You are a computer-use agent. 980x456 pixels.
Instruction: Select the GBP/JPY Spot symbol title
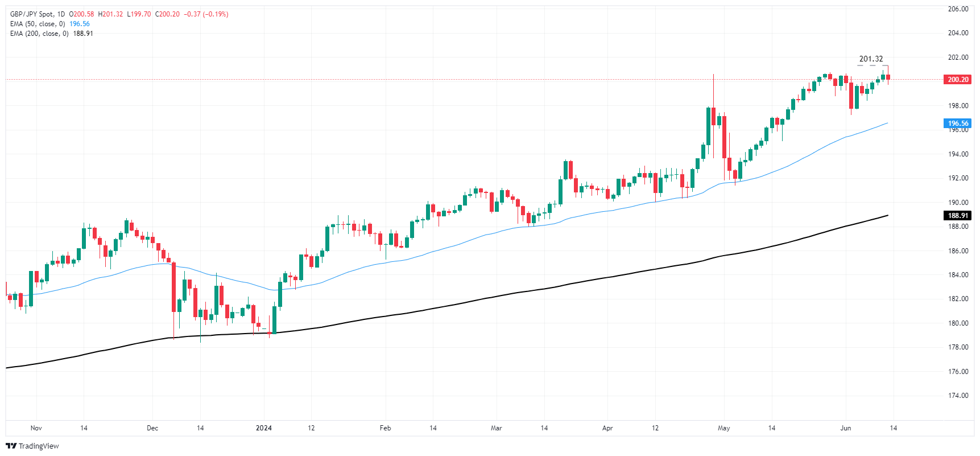pos(33,14)
